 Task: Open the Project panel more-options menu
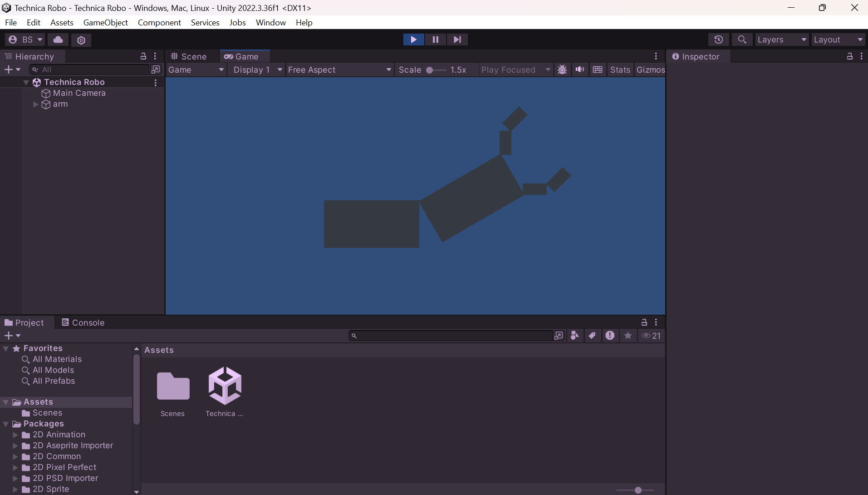click(656, 322)
